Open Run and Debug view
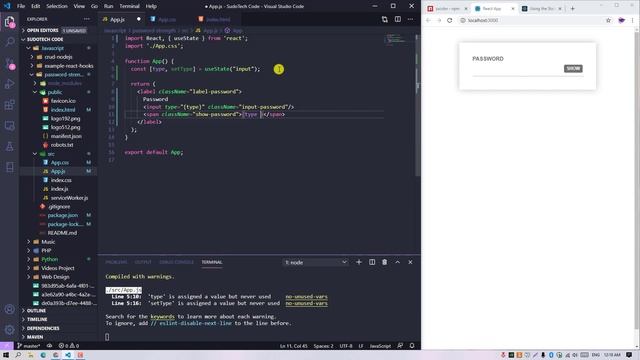This screenshot has height=360, width=640. 9,84
